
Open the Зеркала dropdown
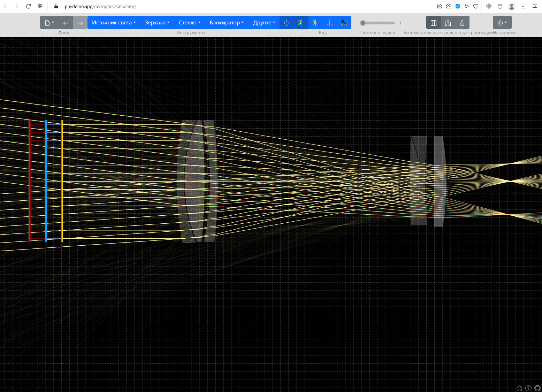[157, 23]
